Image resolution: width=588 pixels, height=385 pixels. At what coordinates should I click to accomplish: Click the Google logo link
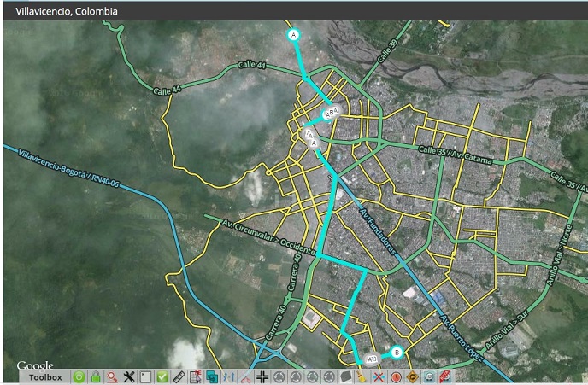coord(35,365)
